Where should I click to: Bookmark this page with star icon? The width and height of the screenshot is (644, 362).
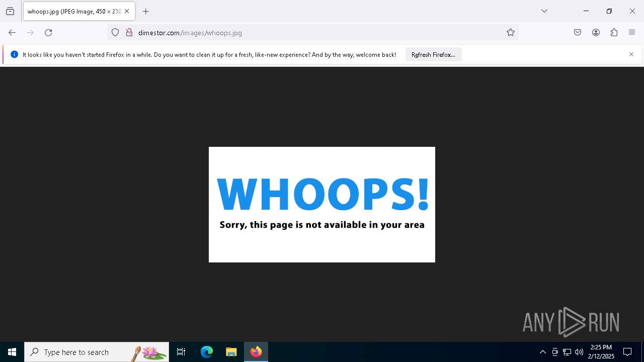(511, 33)
